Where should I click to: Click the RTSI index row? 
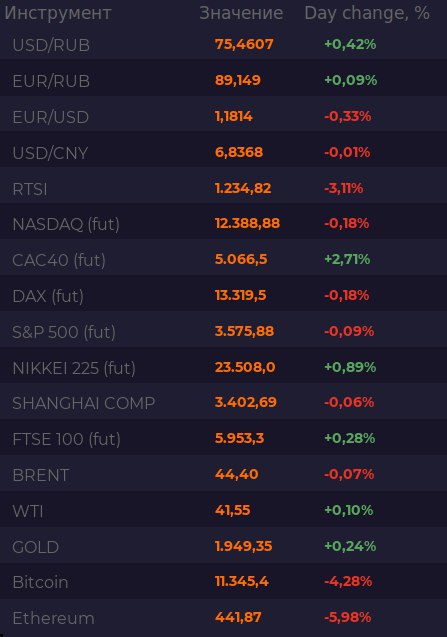pyautogui.click(x=224, y=188)
